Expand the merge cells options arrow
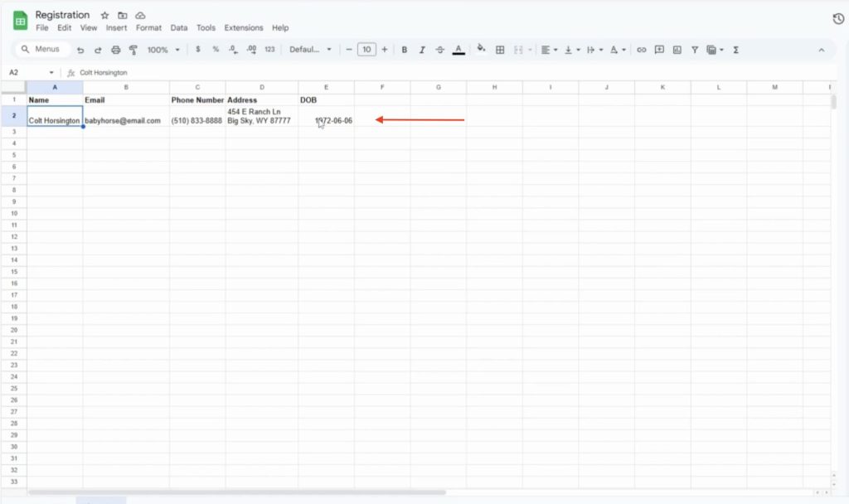The width and height of the screenshot is (849, 504). click(x=530, y=50)
